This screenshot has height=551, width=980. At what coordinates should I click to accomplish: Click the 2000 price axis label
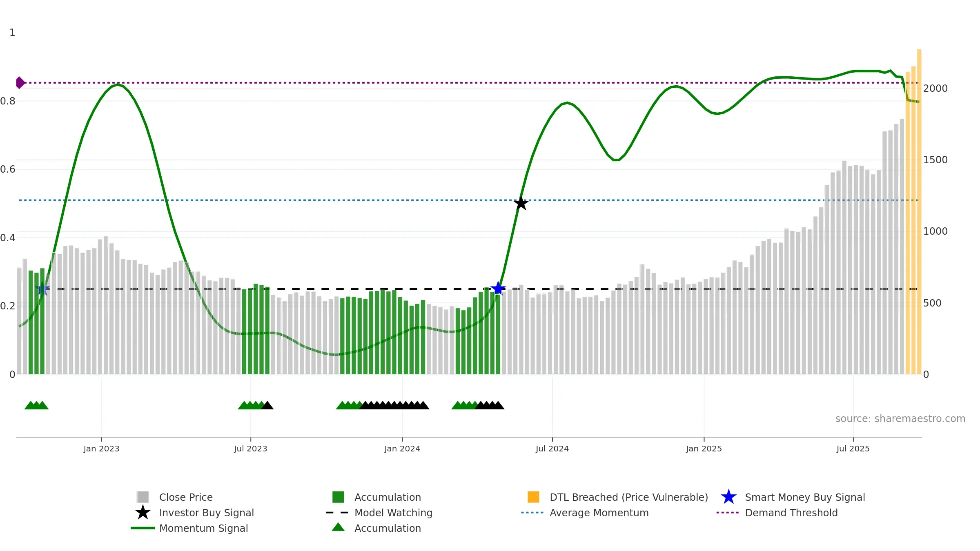[935, 88]
